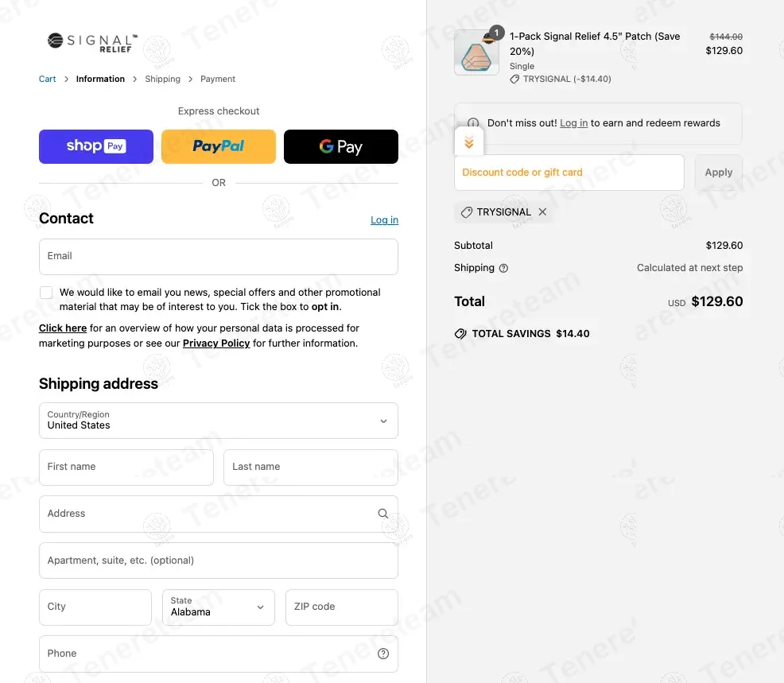Go to the Cart breadcrumb
Viewport: 784px width, 683px height.
click(48, 79)
